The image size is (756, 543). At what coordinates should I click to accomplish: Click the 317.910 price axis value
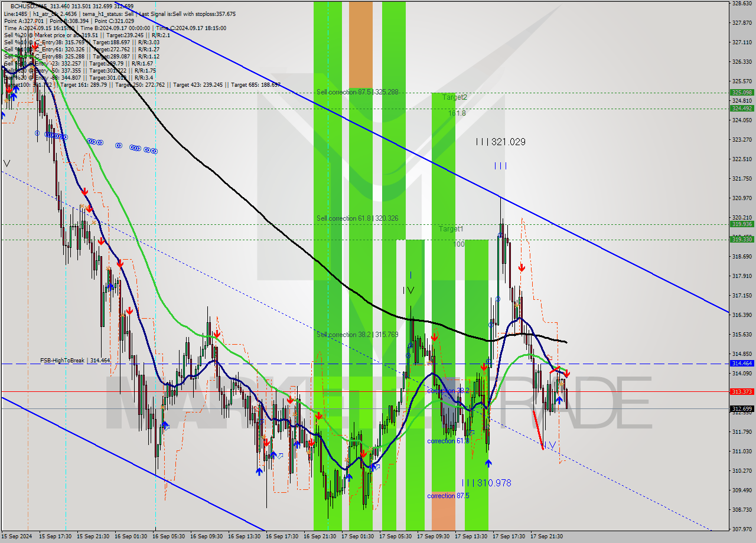coord(742,276)
